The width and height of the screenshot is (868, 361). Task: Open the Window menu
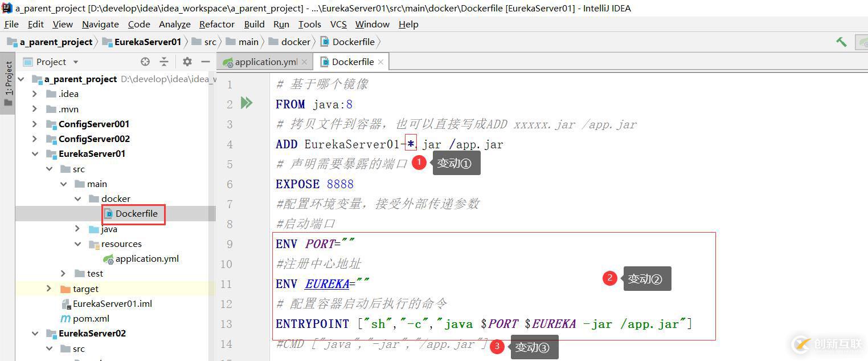click(x=372, y=24)
